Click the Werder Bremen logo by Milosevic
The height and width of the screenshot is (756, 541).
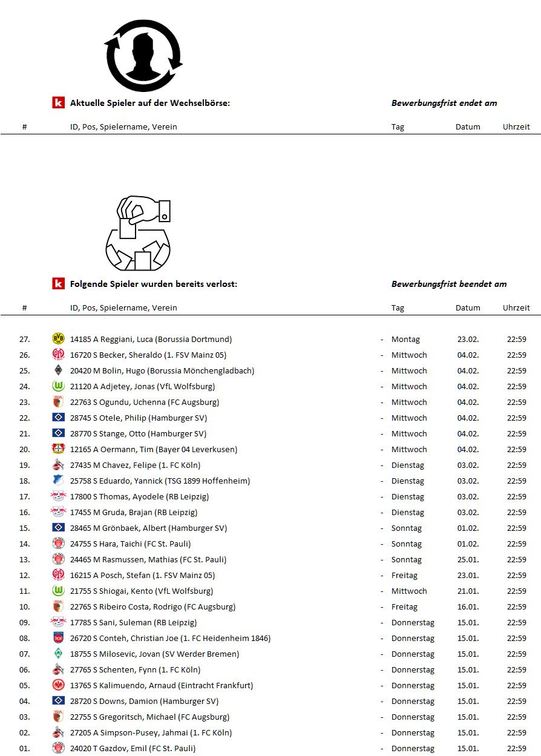pos(58,654)
